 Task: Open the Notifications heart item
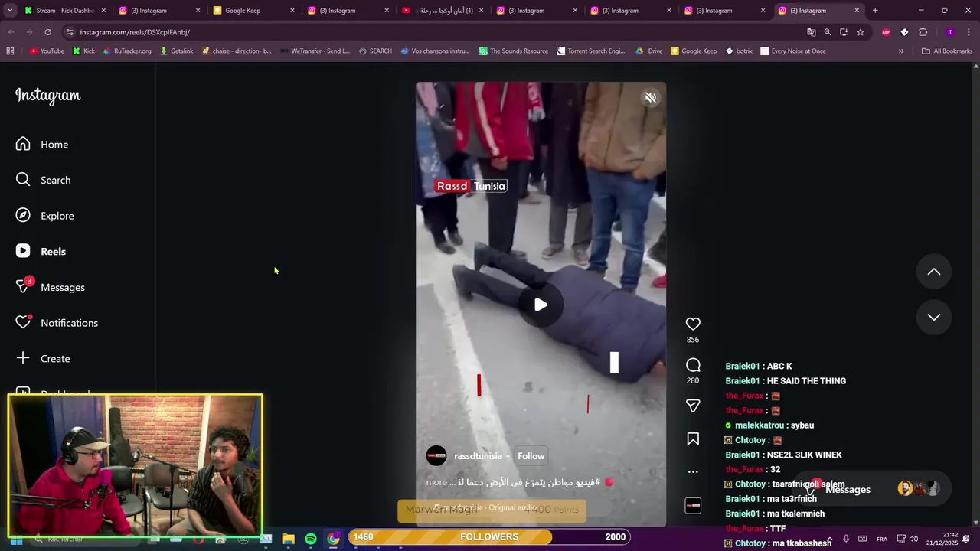57,323
